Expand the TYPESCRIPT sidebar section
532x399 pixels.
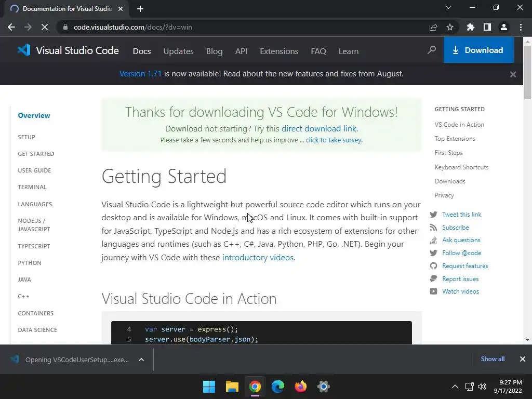34,246
